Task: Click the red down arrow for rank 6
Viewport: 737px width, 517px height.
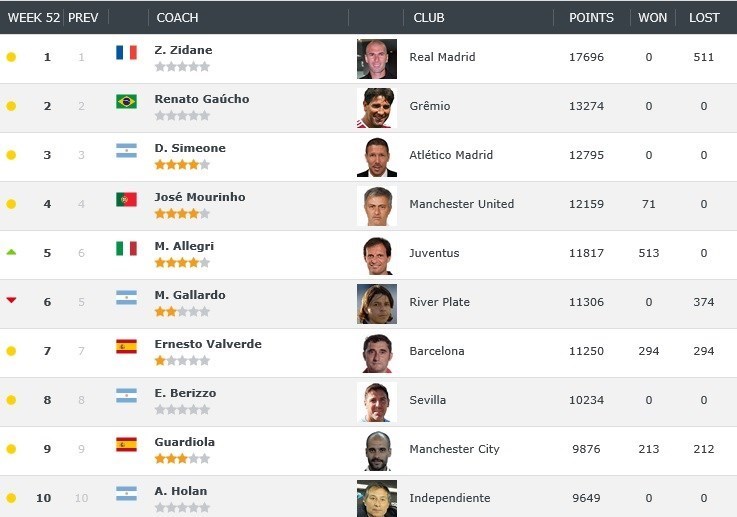Action: coord(11,300)
